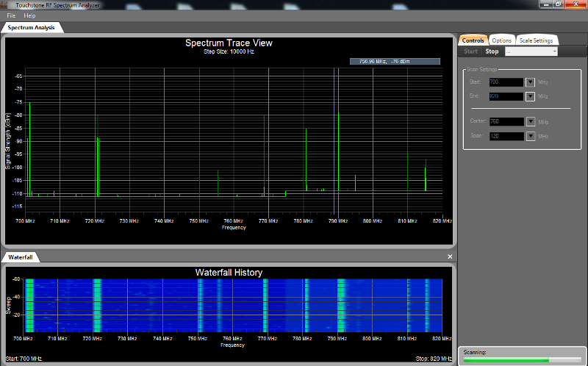Viewport: 588px width, 366px height.
Task: Open the Scale Settings tab
Action: pyautogui.click(x=537, y=40)
